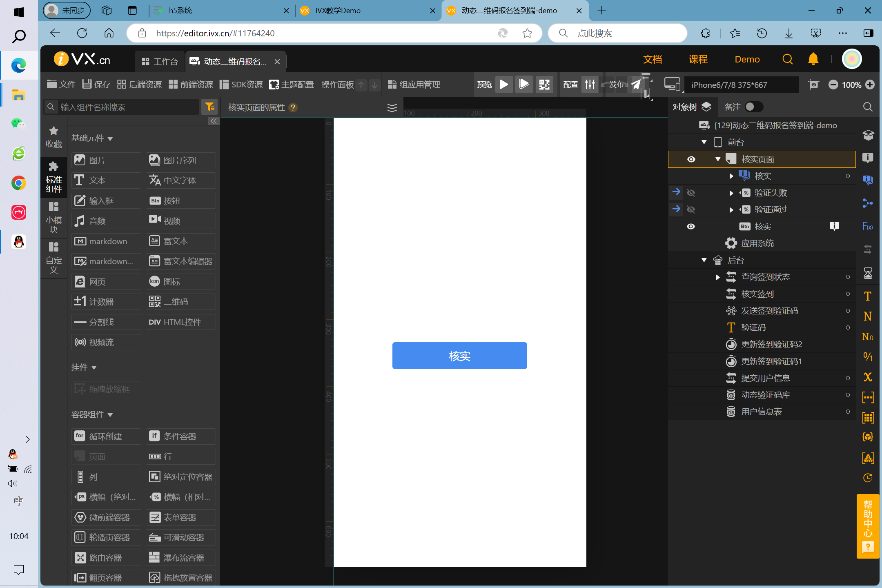Show the hidden 验证失败 layer
The image size is (882, 588).
(x=691, y=193)
